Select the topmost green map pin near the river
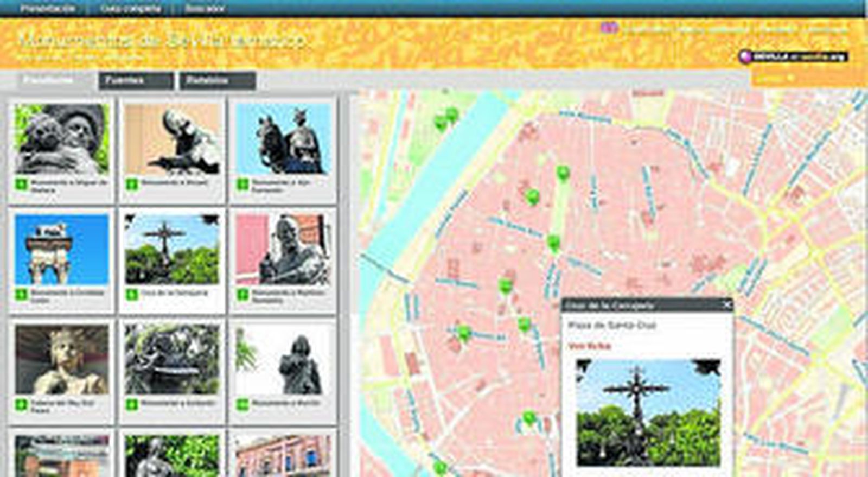 pyautogui.click(x=451, y=115)
